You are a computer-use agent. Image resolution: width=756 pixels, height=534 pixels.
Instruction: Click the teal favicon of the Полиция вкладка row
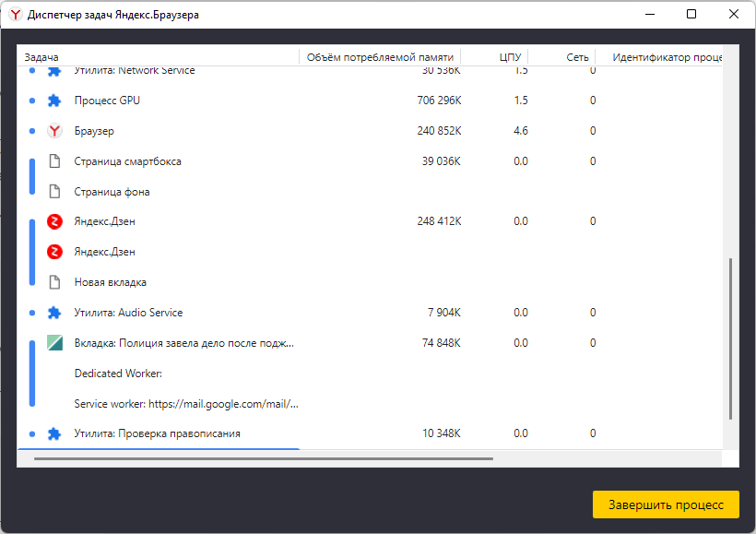click(x=54, y=343)
